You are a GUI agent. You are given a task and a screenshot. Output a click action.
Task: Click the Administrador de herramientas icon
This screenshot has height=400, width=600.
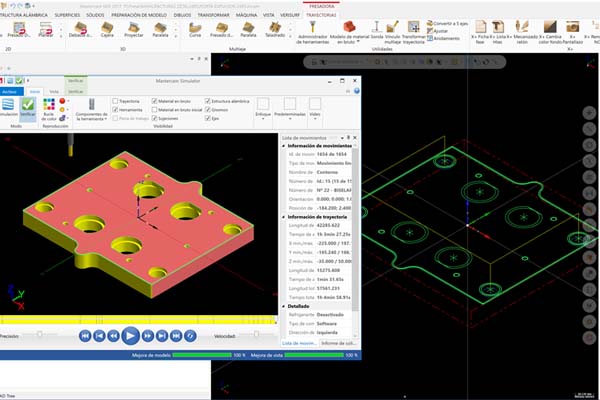pos(313,30)
